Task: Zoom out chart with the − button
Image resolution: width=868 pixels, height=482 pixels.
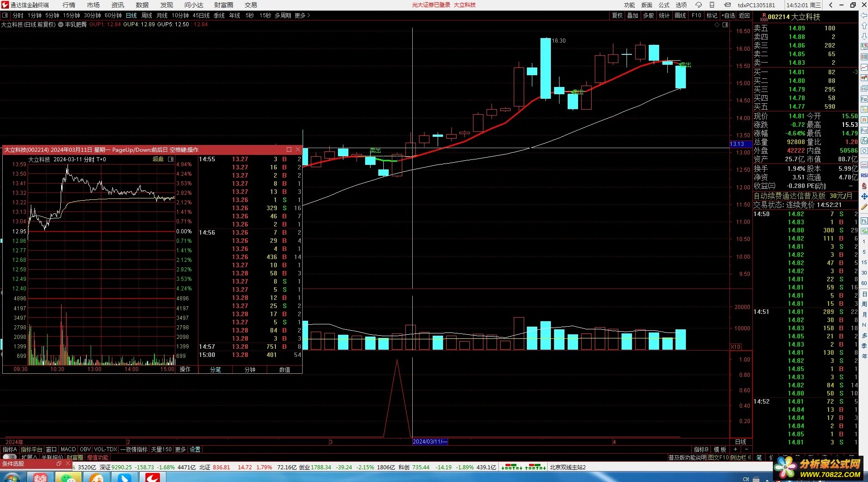Action: coord(746,449)
